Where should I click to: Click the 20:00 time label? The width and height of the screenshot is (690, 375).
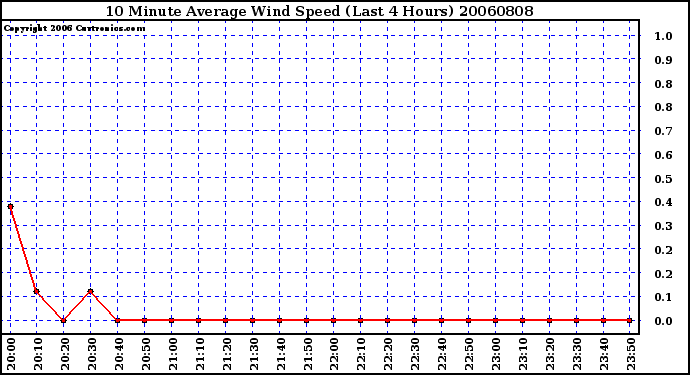click(11, 354)
